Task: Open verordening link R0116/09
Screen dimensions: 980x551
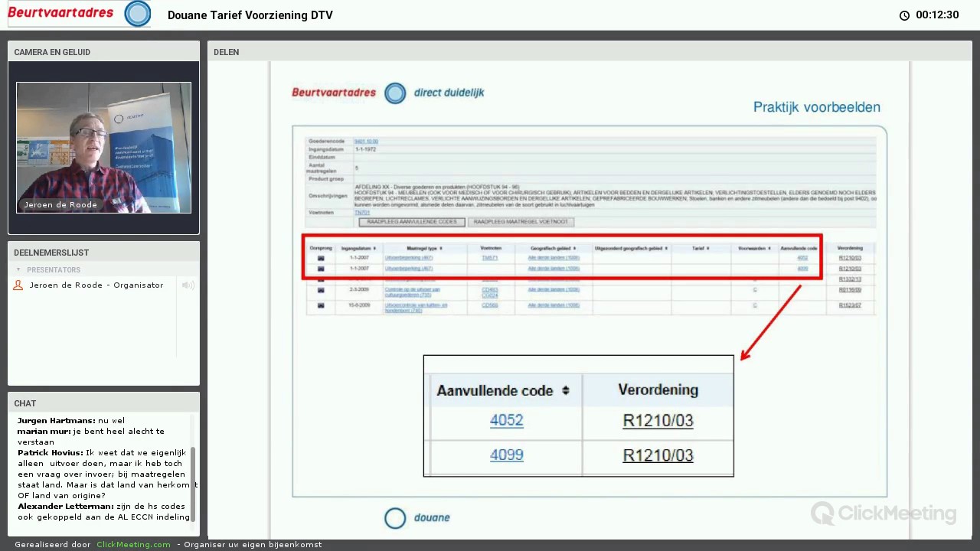Action: 850,290
